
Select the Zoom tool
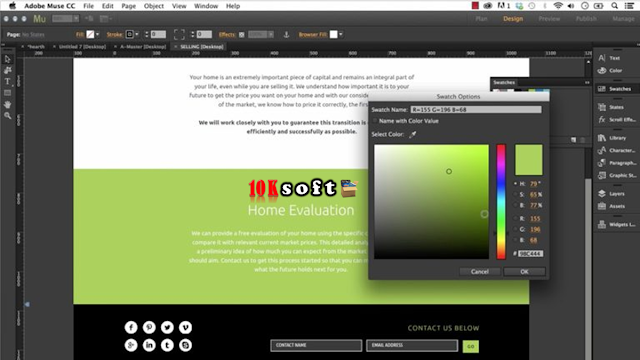7,116
